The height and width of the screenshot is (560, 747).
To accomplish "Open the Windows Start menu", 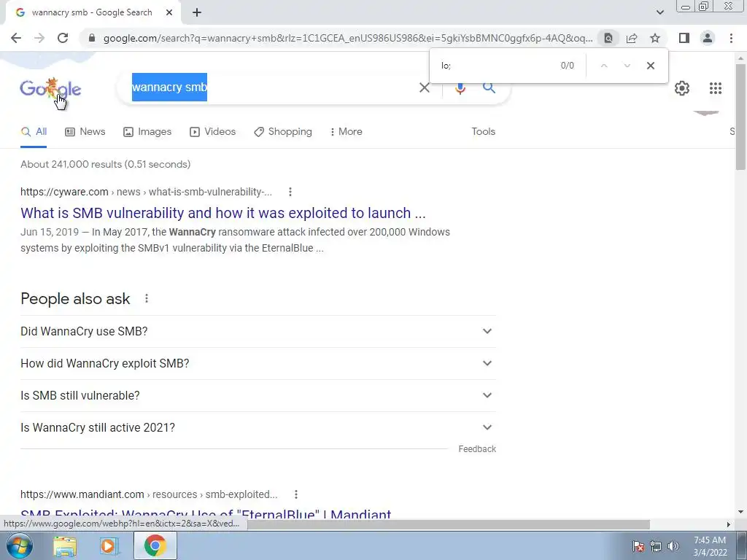I will [19, 545].
